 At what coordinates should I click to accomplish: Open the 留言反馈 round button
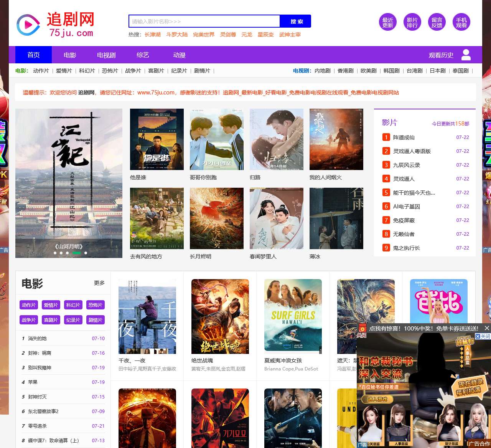pyautogui.click(x=437, y=23)
